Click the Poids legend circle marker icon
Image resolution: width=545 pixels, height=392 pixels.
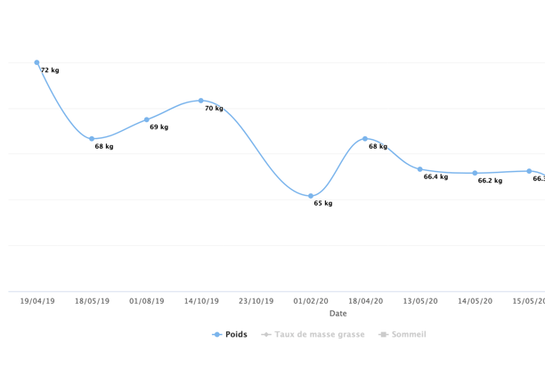[x=217, y=335]
